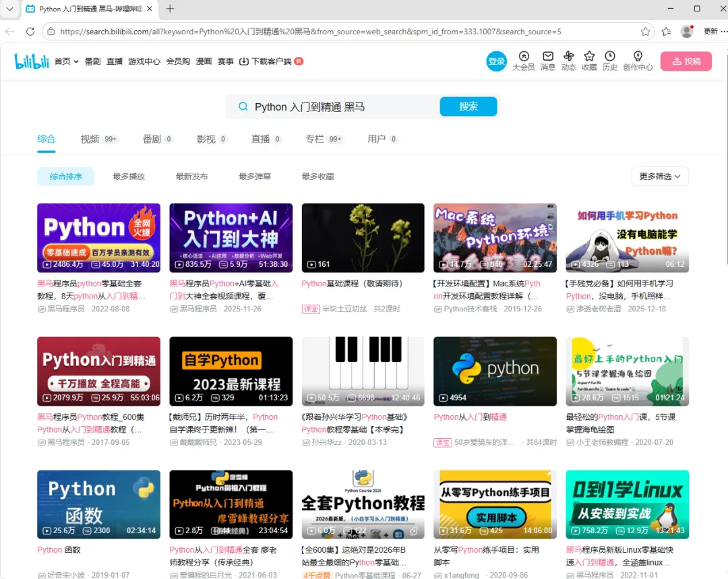Screen dimensions: 728x579
Task: Open title Python从入门到精通 course link
Action: pyautogui.click(x=471, y=417)
